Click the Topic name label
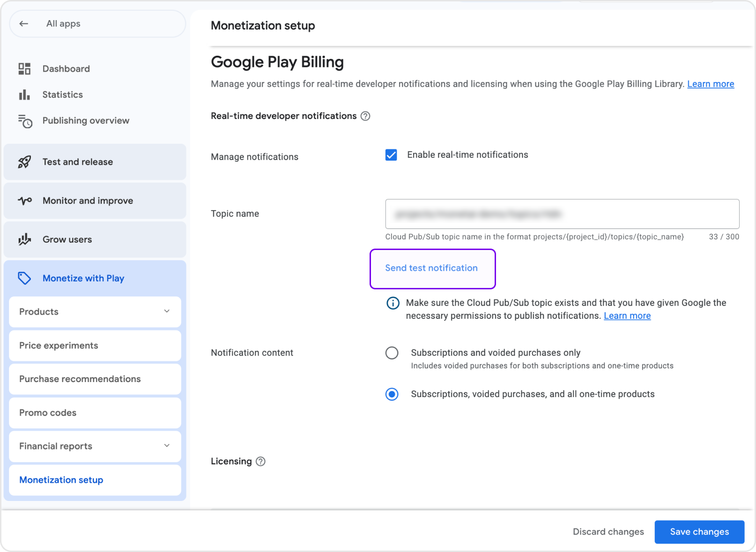The width and height of the screenshot is (756, 552). (235, 214)
